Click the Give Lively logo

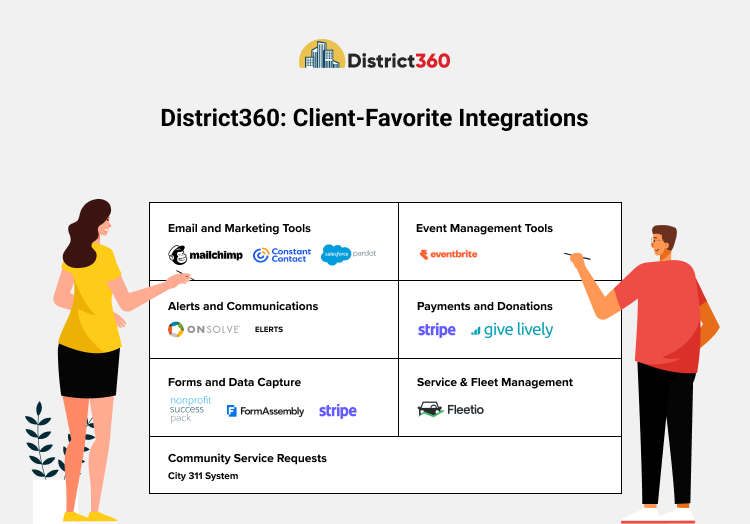(x=512, y=329)
